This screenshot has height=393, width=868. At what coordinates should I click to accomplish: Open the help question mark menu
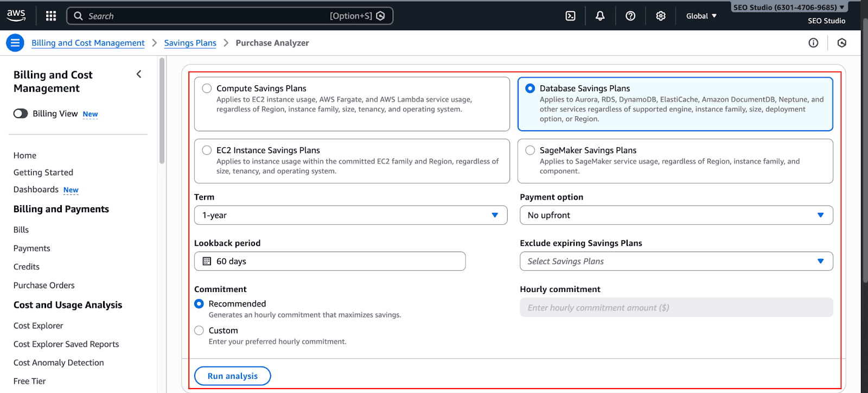(630, 16)
